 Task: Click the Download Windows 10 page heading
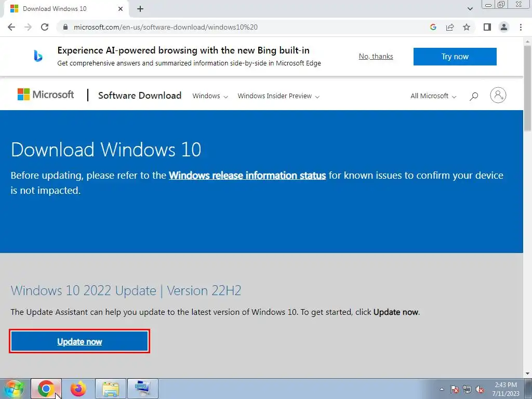(x=106, y=149)
